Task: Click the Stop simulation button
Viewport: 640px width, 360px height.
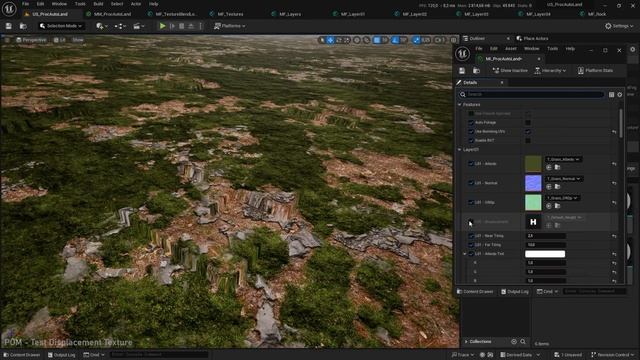Action: tap(182, 26)
